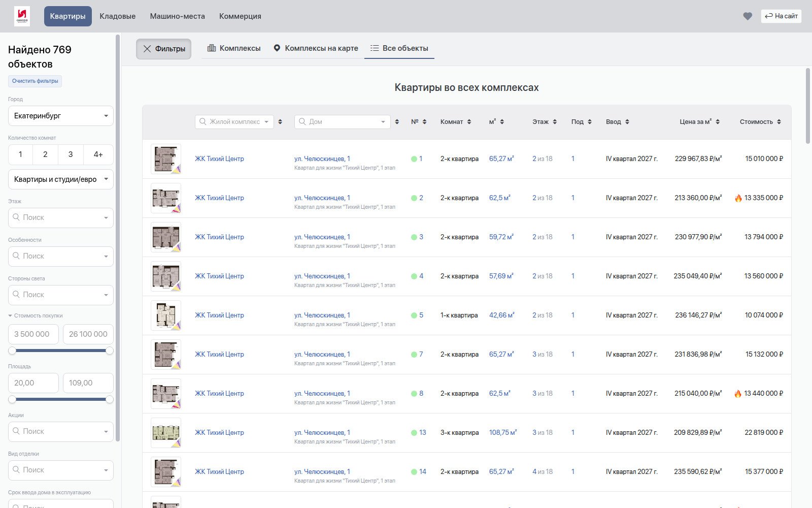The image size is (812, 508).
Task: Click right handle of area slider
Action: tap(109, 399)
